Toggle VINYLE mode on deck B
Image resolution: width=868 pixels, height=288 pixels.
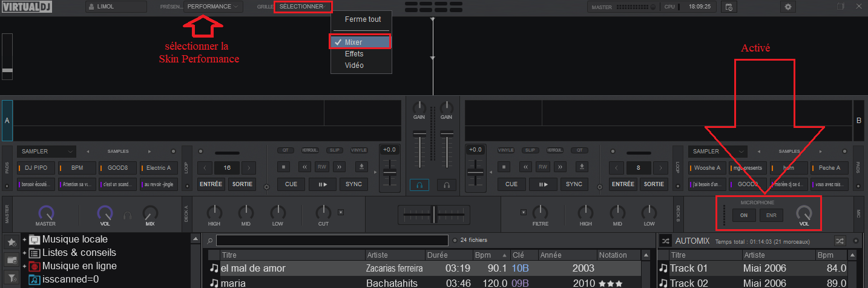505,150
